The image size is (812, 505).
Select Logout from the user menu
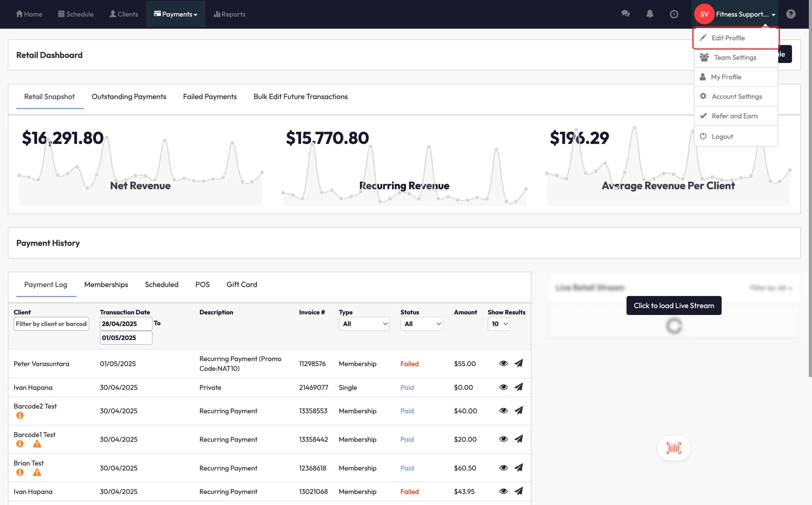(722, 136)
